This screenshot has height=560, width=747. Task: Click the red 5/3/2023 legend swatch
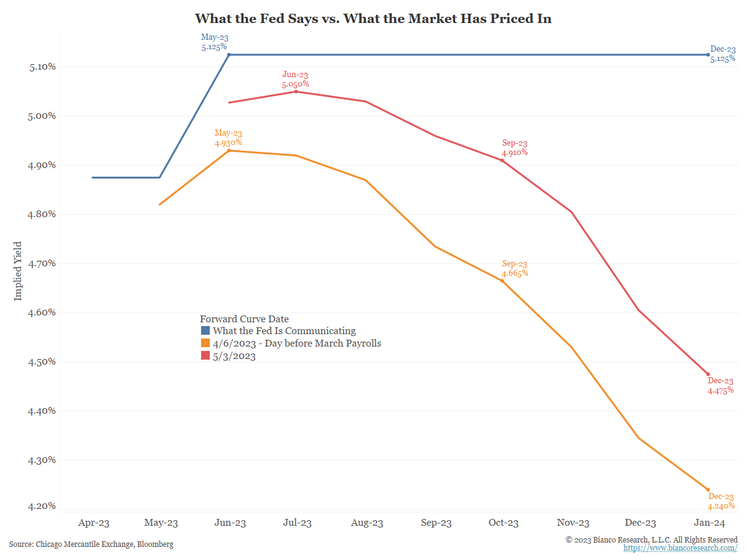pyautogui.click(x=205, y=356)
